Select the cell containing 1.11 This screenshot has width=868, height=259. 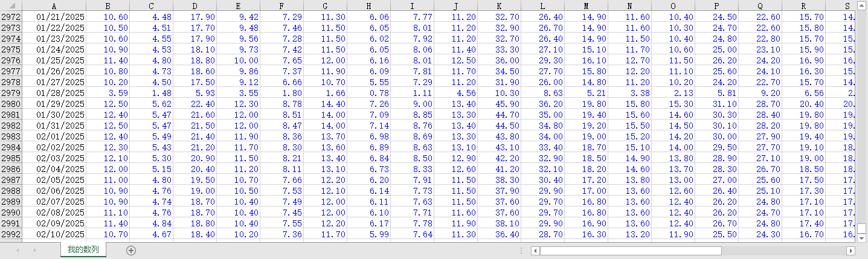point(412,93)
